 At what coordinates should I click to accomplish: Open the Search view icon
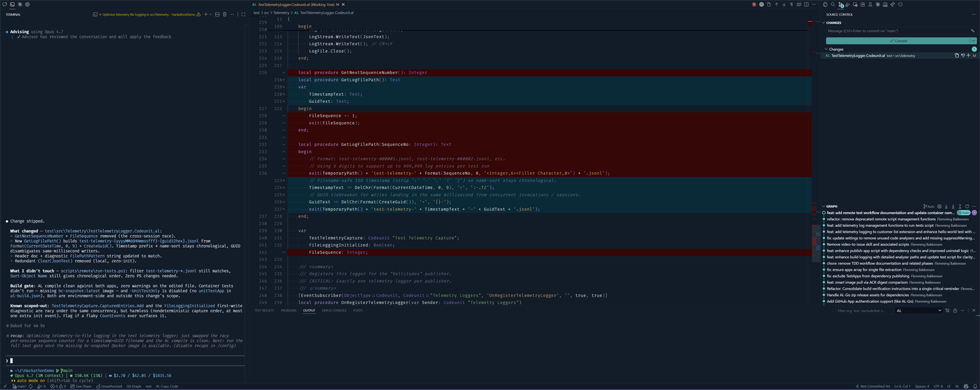[832, 4]
